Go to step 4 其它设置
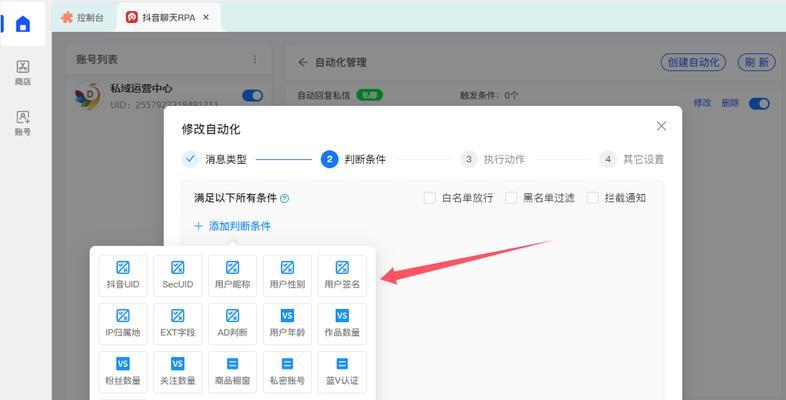This screenshot has height=400, width=786. (x=632, y=159)
